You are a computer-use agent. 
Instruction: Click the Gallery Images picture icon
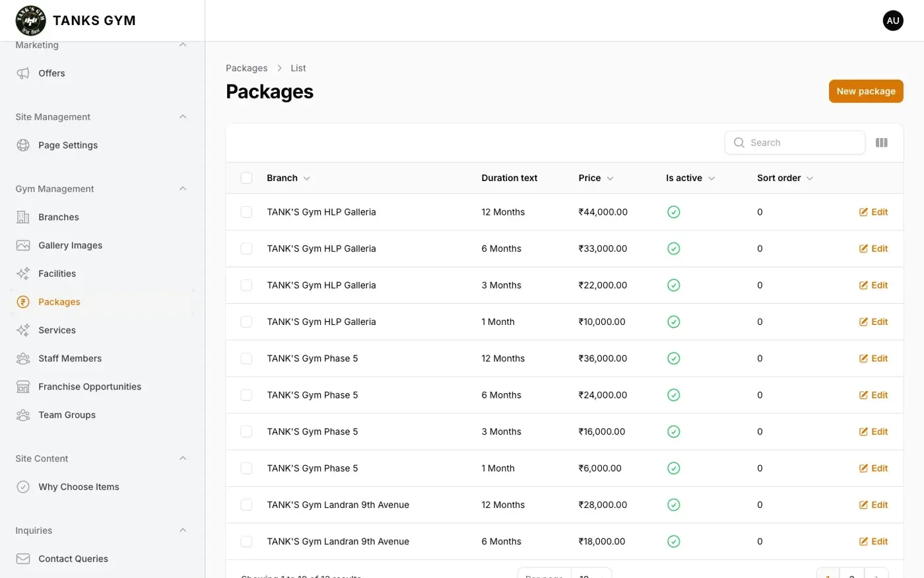[23, 246]
